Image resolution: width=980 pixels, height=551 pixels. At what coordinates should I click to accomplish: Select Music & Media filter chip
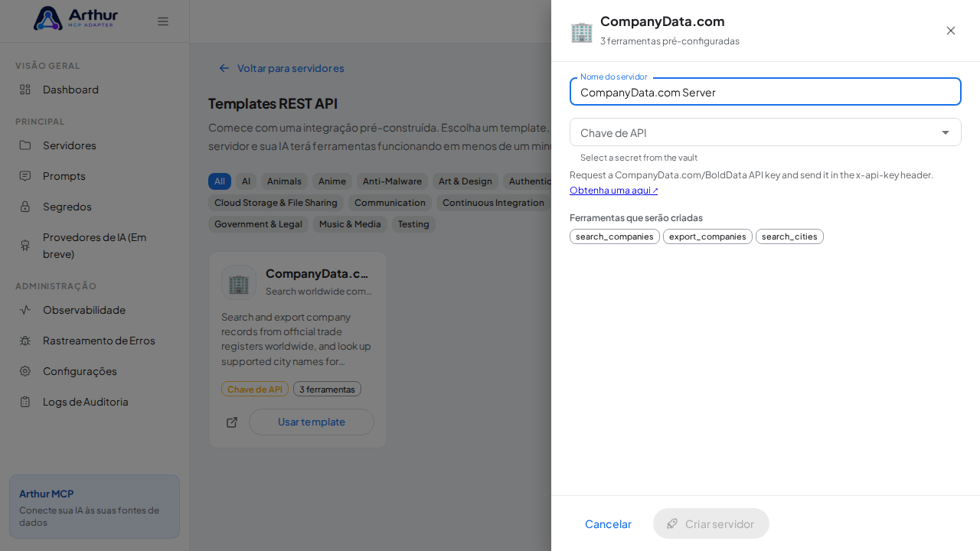point(350,224)
